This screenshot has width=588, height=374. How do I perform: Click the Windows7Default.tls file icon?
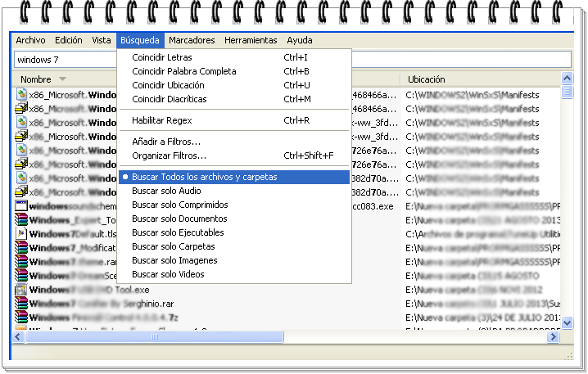click(x=21, y=233)
